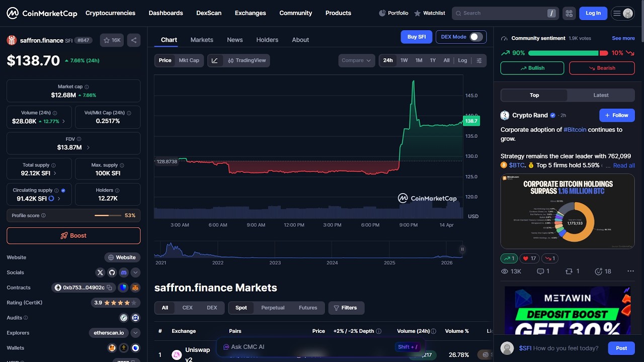This screenshot has width=644, height=362.
Task: Click the MetaMask fox icon beside contracts
Action: pyautogui.click(x=135, y=288)
